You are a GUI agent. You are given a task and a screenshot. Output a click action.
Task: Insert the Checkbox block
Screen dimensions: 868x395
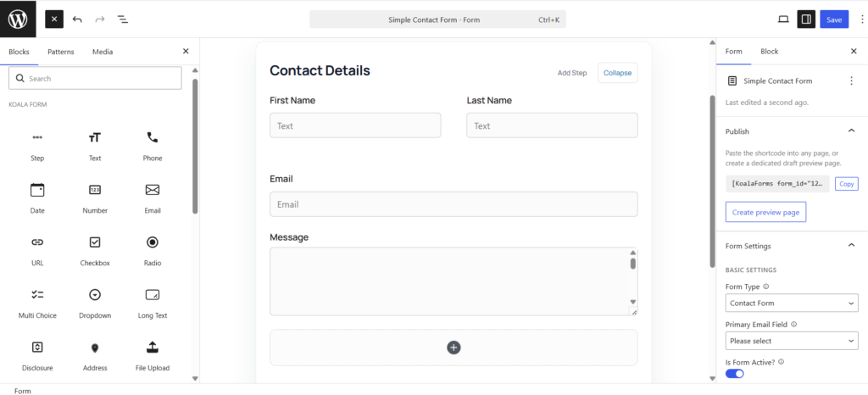coord(95,251)
